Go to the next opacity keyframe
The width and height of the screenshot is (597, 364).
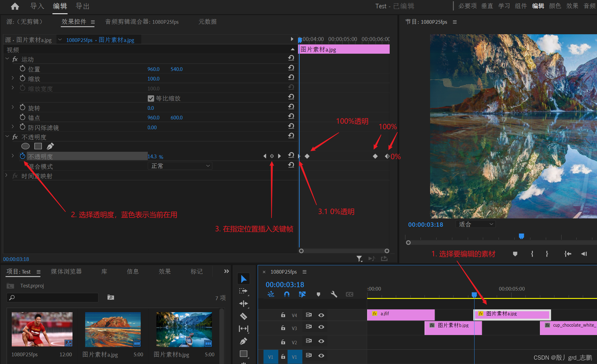click(279, 156)
